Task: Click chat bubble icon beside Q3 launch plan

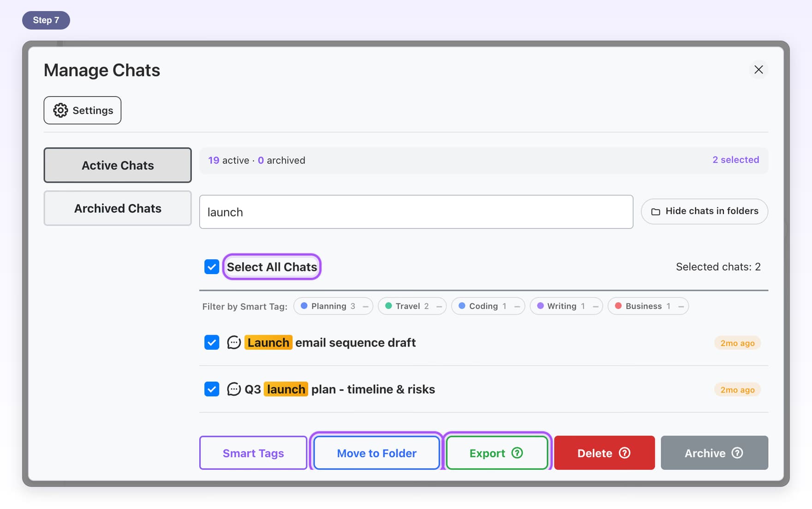Action: tap(234, 389)
